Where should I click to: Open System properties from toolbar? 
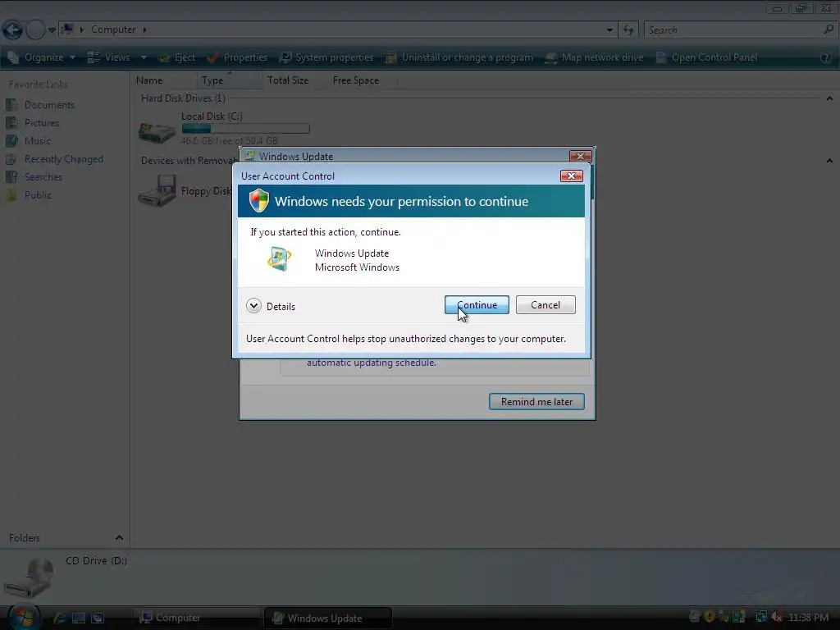[x=326, y=57]
